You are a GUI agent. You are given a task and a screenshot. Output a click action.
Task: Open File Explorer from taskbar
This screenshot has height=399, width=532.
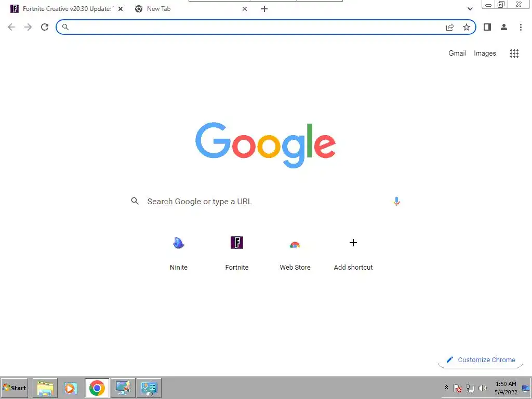[45, 388]
